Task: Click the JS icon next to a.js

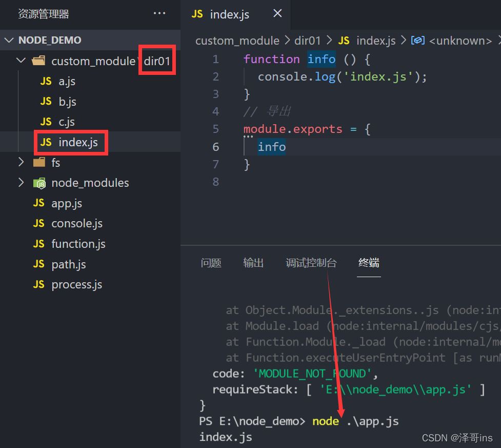Action: click(x=46, y=81)
